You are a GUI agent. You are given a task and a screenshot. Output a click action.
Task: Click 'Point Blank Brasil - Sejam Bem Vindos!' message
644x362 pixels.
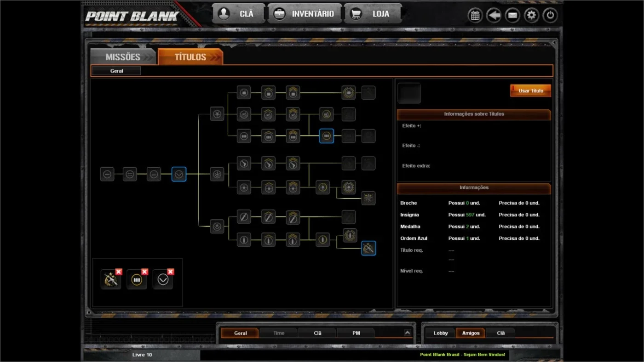tap(462, 355)
